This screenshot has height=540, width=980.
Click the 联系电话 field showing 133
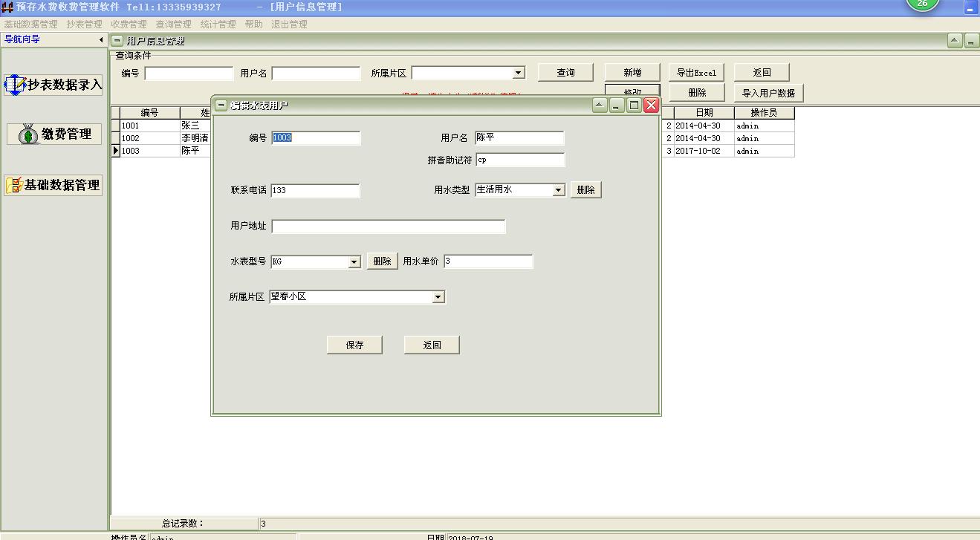316,190
